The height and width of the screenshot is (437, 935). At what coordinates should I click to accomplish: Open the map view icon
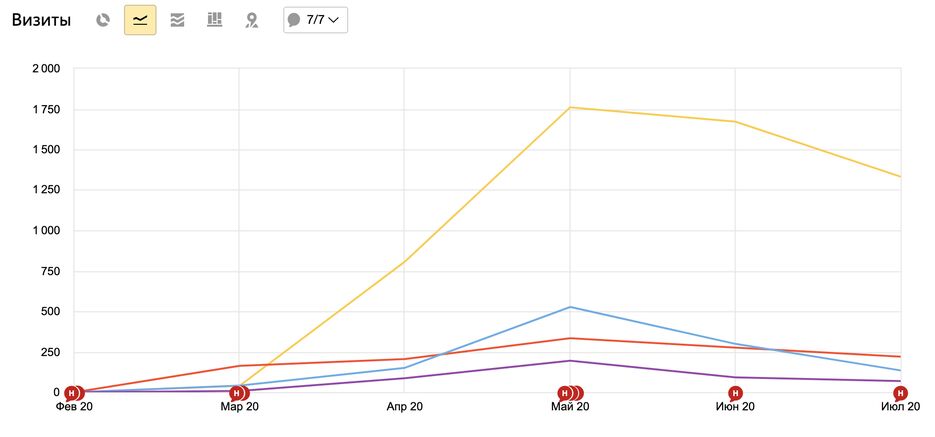252,20
